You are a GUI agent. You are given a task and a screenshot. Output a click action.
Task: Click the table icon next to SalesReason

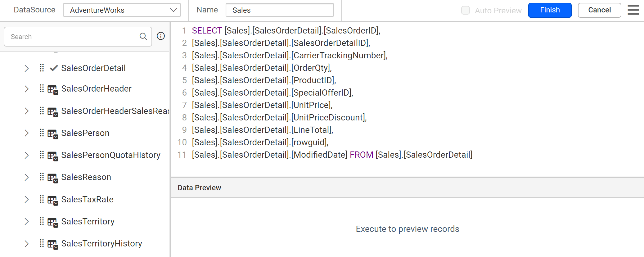pyautogui.click(x=53, y=177)
